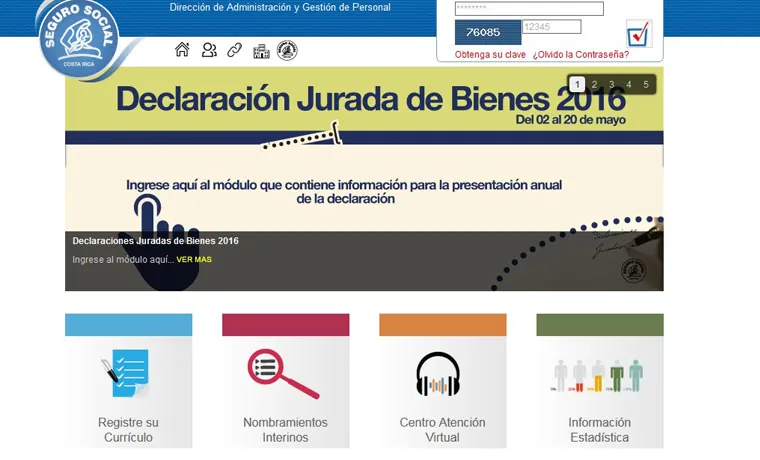The width and height of the screenshot is (760, 460).
Task: Open 'Centro Atención Virtual' label
Action: pyautogui.click(x=443, y=430)
